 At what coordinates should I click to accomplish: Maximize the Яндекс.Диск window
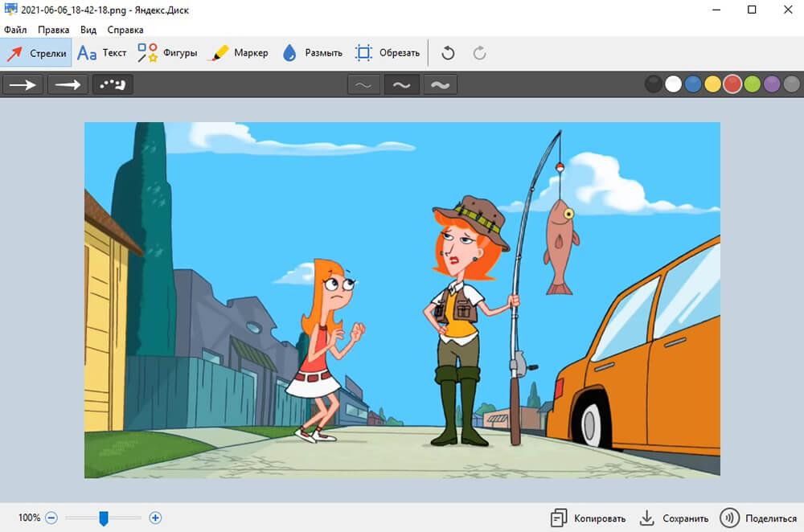click(x=752, y=9)
